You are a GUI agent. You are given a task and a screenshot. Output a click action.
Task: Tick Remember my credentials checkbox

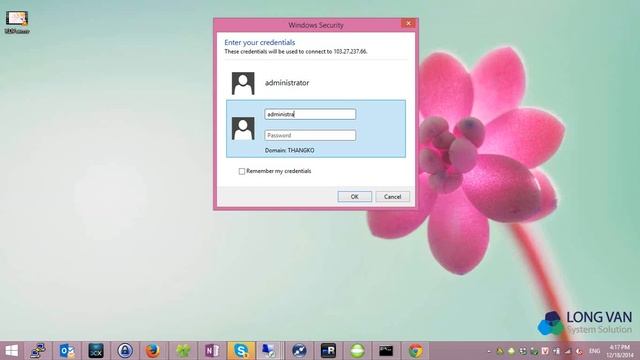[242, 171]
